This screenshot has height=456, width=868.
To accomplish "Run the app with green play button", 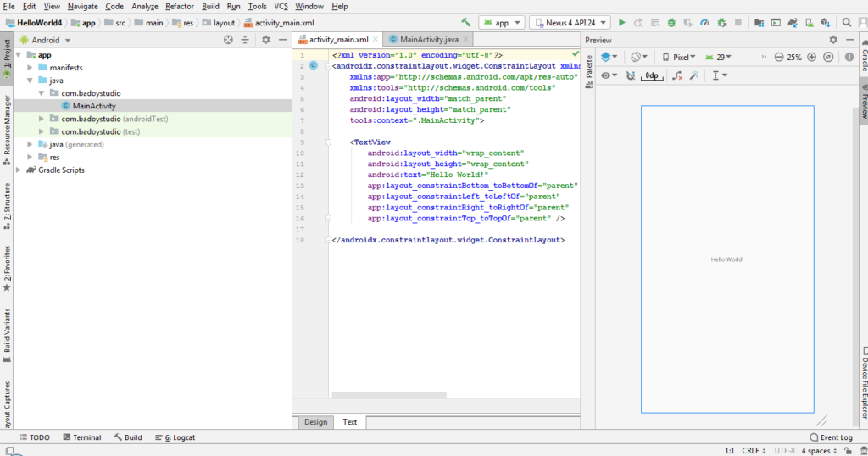I will (x=621, y=23).
